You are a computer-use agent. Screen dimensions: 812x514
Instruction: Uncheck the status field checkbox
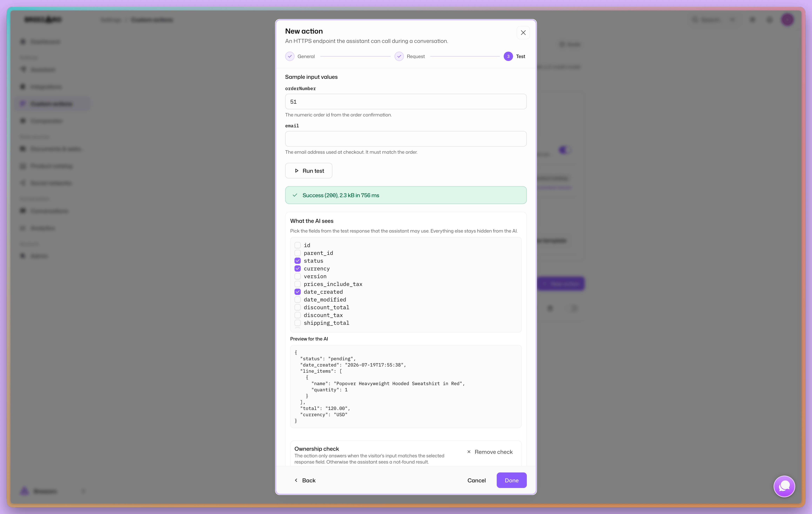pyautogui.click(x=297, y=260)
